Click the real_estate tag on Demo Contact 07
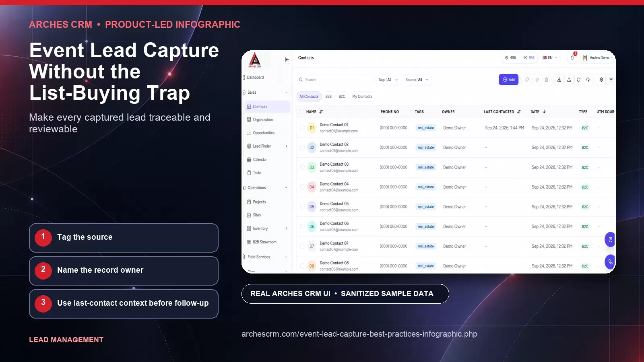This screenshot has width=644, height=362. (x=425, y=246)
